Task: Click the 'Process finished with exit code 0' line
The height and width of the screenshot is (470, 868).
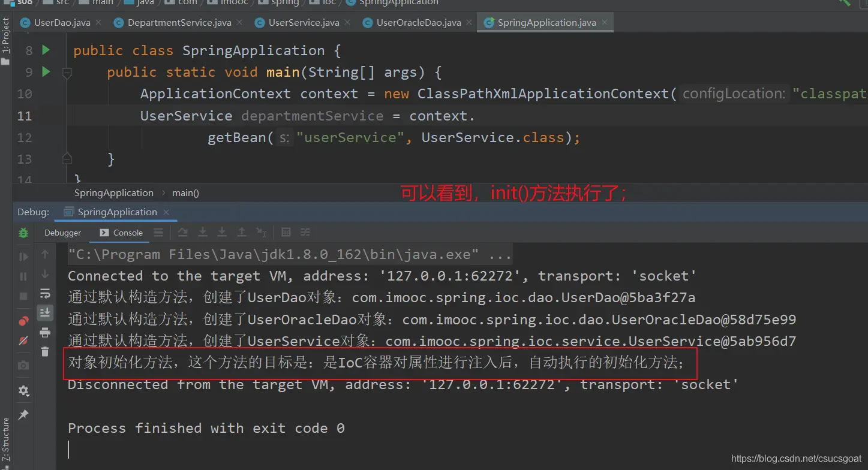Action: 206,428
